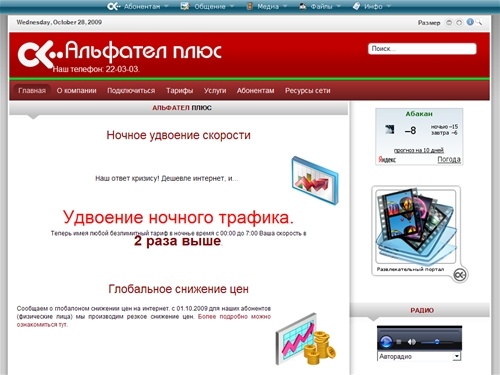
Task: Click the chart with gold coins image
Action: click(x=306, y=339)
